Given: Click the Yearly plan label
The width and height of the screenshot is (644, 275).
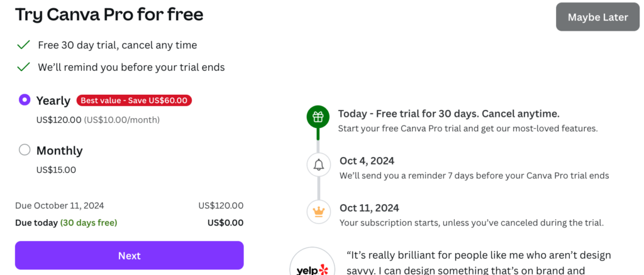Looking at the screenshot, I should pyautogui.click(x=53, y=100).
